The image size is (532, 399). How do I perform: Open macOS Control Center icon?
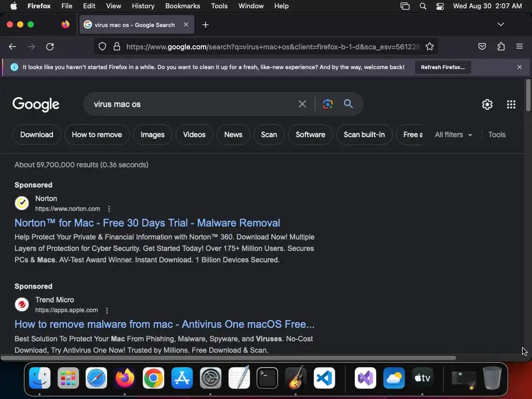(x=440, y=6)
